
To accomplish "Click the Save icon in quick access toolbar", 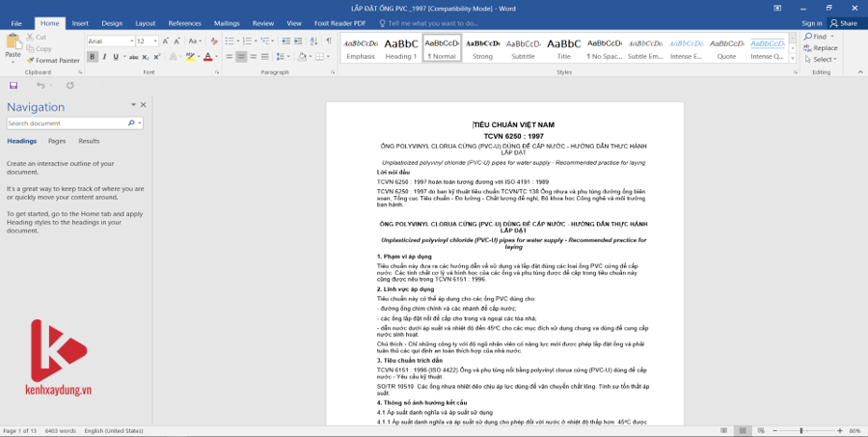I will (14, 86).
